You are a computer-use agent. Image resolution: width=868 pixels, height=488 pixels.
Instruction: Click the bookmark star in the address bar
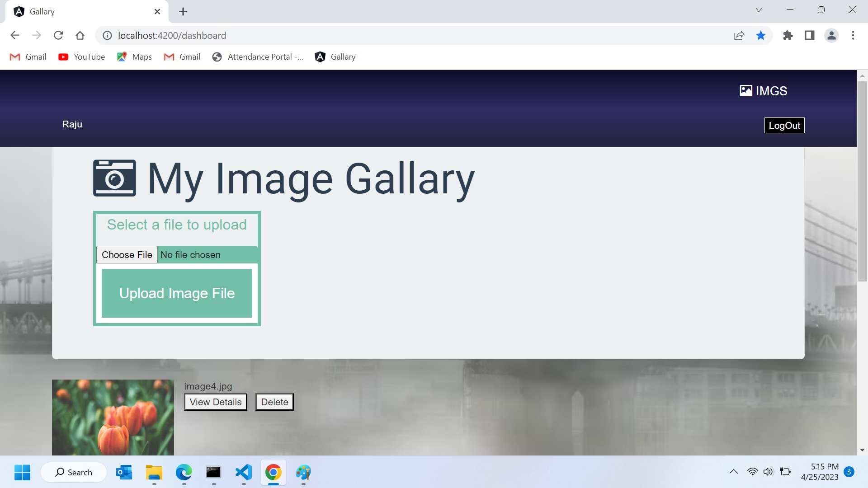761,35
